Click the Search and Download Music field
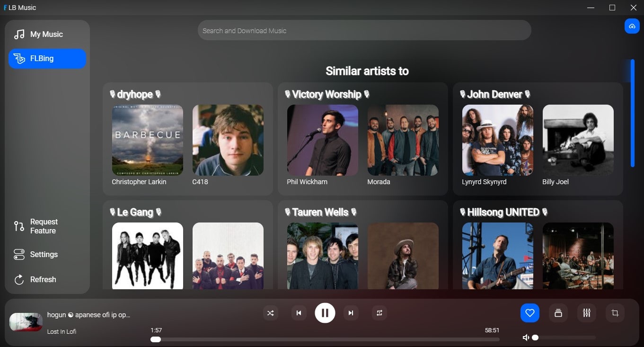Viewport: 644px width, 347px height. (x=364, y=30)
